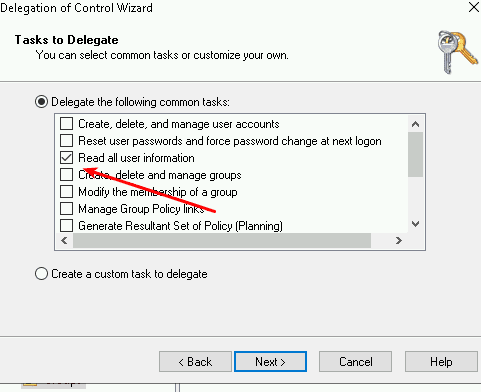Enable Reset user passwords and force password change

tap(66, 141)
